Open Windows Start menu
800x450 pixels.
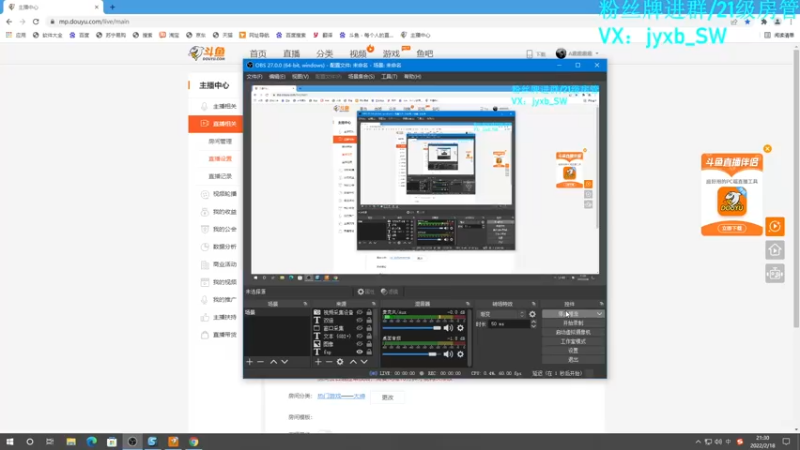click(10, 442)
